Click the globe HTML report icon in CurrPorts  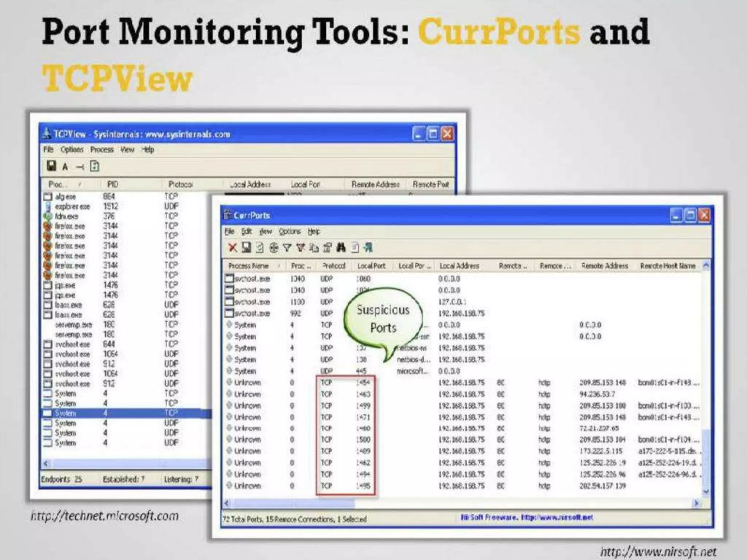[x=274, y=248]
